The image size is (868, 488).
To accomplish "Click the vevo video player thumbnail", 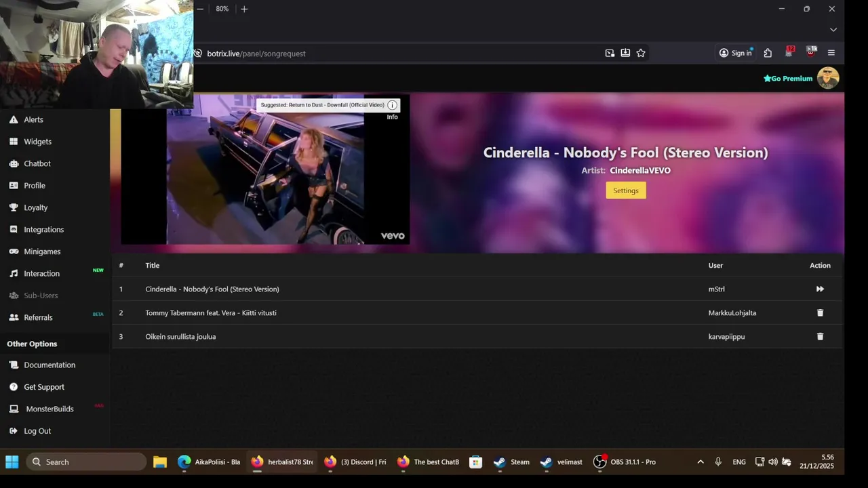I will click(x=265, y=169).
